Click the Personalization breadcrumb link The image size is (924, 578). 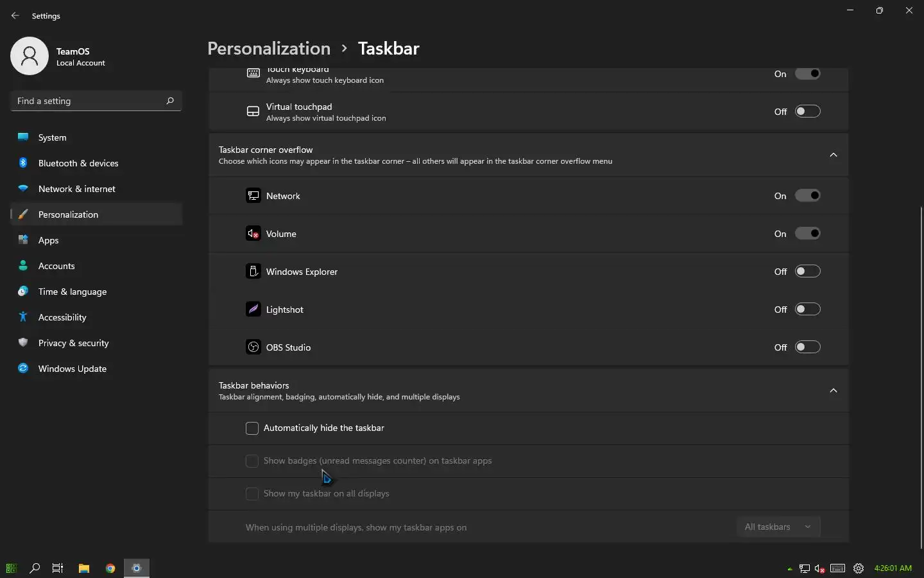tap(269, 49)
